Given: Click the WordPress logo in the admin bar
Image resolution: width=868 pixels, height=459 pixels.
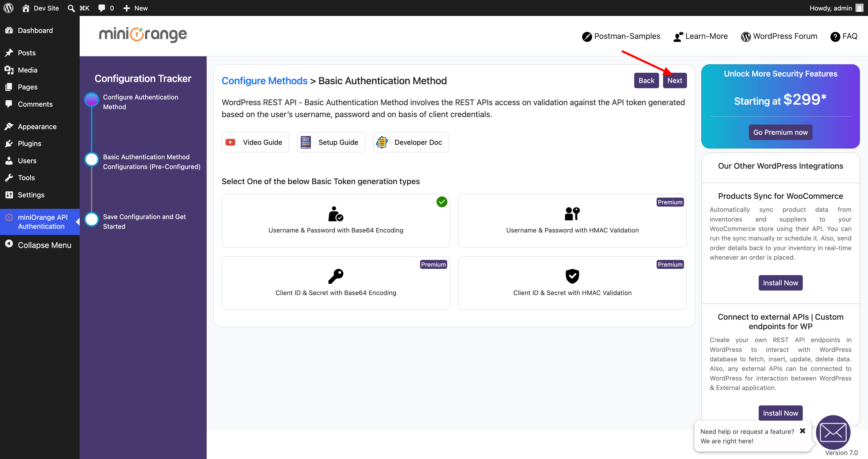Looking at the screenshot, I should click(8, 8).
